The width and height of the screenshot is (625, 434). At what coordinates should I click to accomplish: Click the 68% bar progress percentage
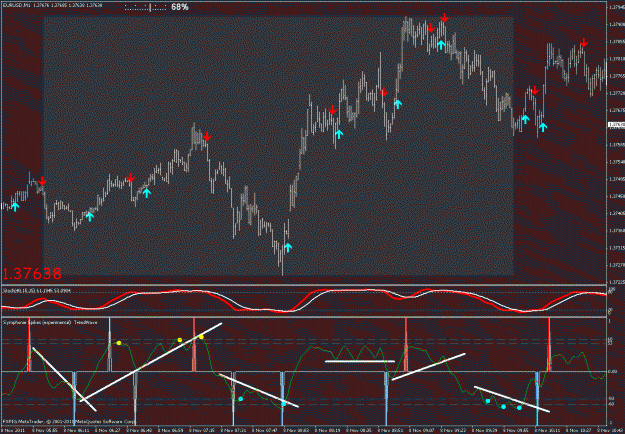[180, 7]
